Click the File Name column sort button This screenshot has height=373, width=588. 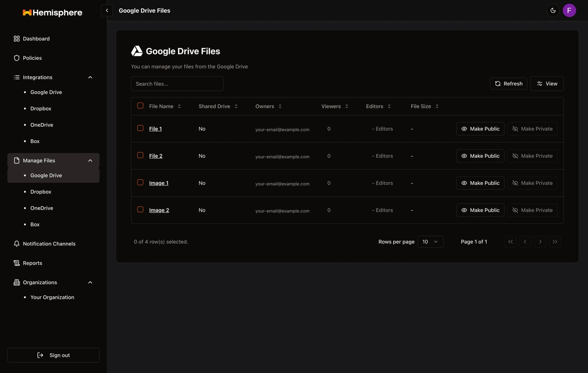tap(179, 106)
